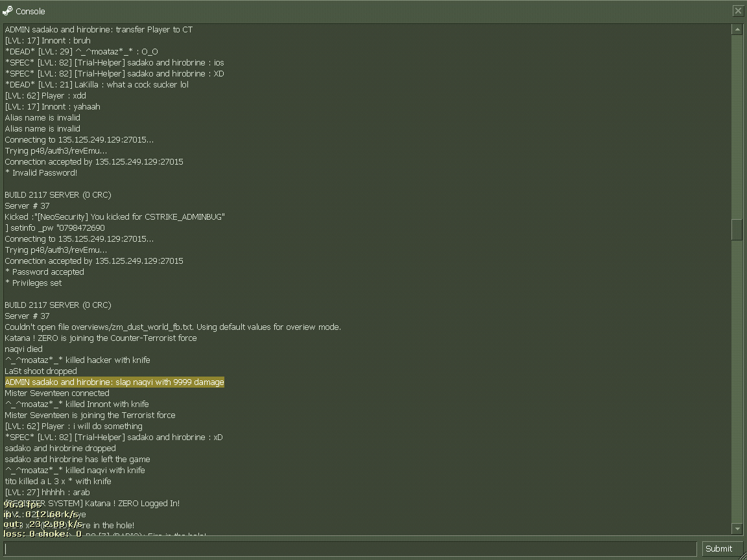Click the Privileges set line

click(x=33, y=283)
